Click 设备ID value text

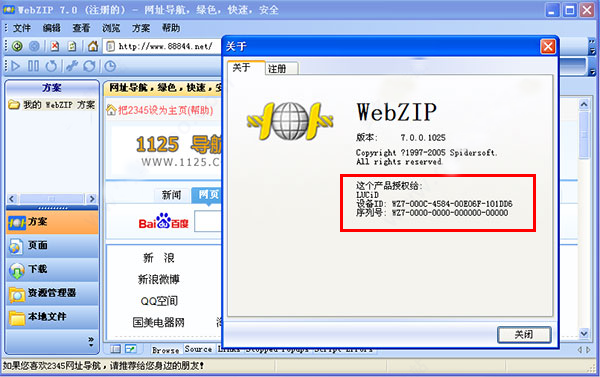pyautogui.click(x=452, y=204)
